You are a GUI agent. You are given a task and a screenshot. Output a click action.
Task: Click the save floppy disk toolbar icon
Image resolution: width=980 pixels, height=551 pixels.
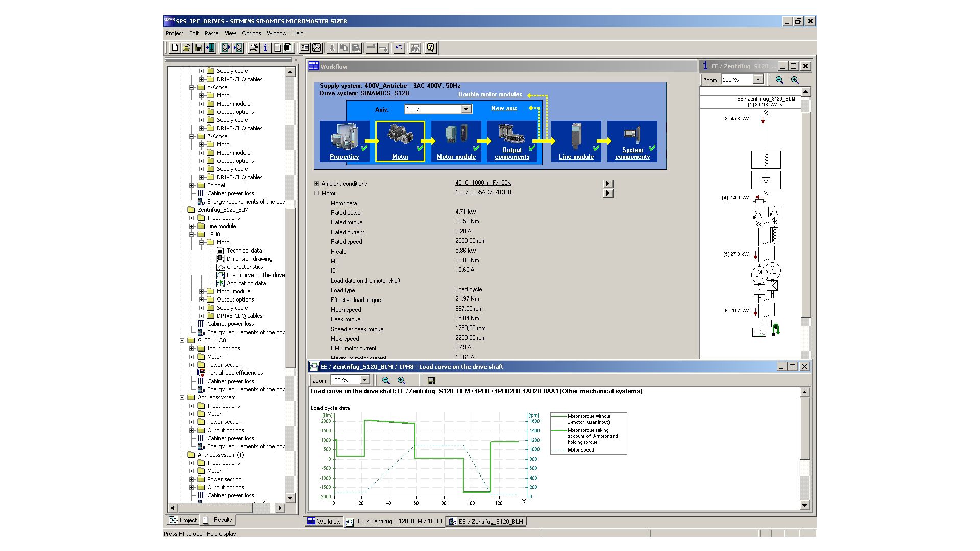tap(199, 48)
